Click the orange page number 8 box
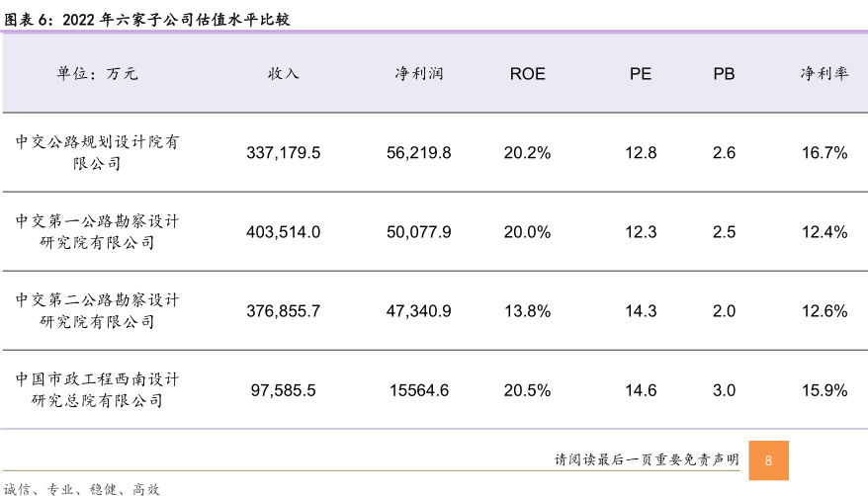Screen dimensions: 868x496 click(769, 460)
